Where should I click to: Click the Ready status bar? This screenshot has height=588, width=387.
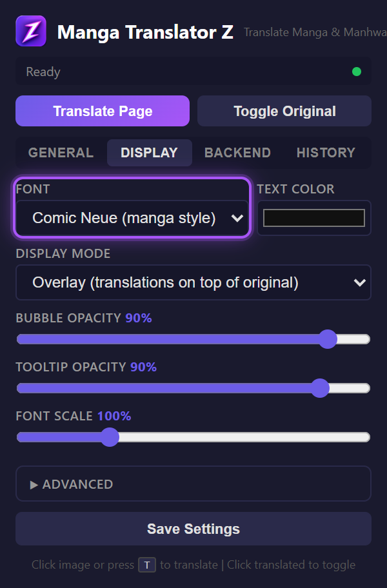pyautogui.click(x=193, y=72)
